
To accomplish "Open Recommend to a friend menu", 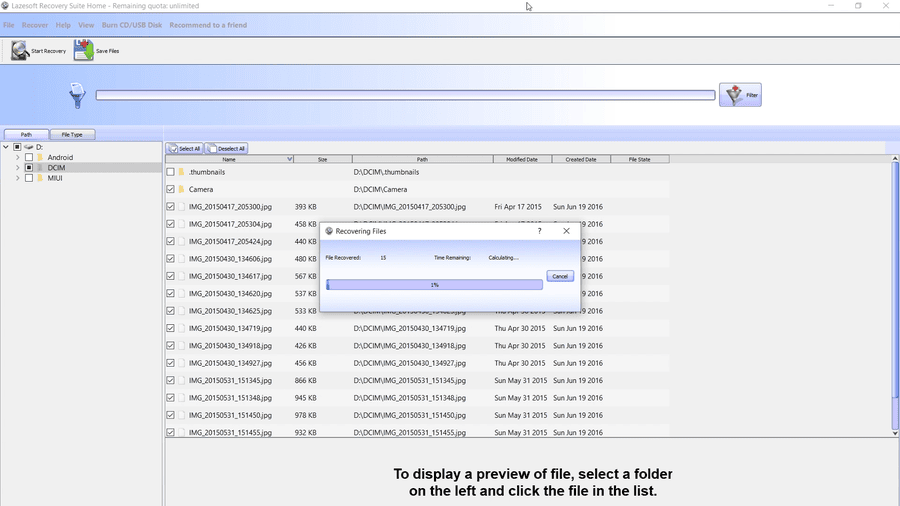I will click(x=208, y=25).
